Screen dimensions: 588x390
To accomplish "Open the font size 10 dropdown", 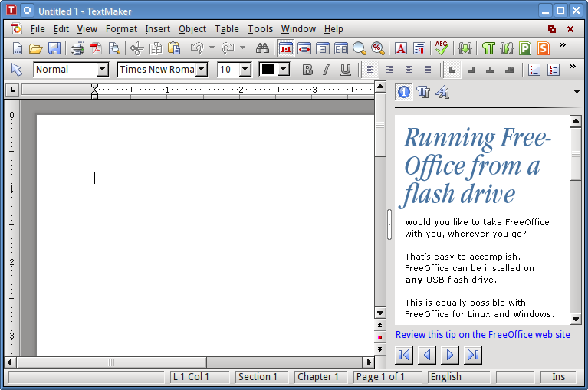I will (245, 70).
